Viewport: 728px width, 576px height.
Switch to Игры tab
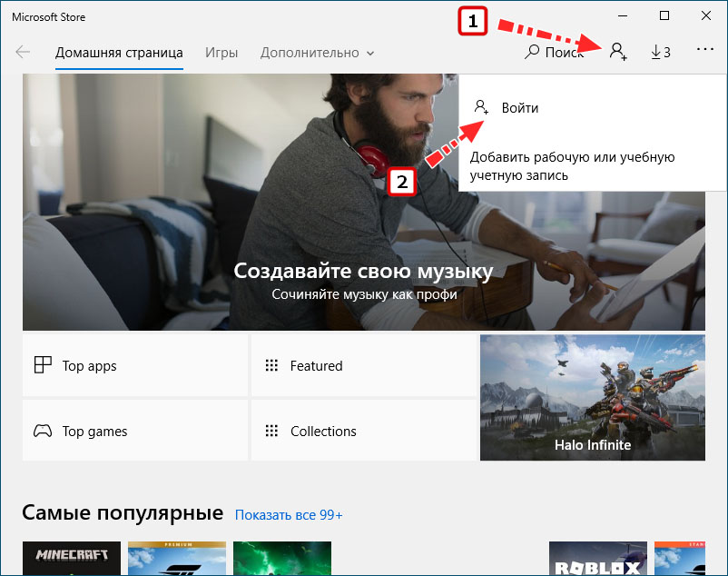(x=221, y=53)
